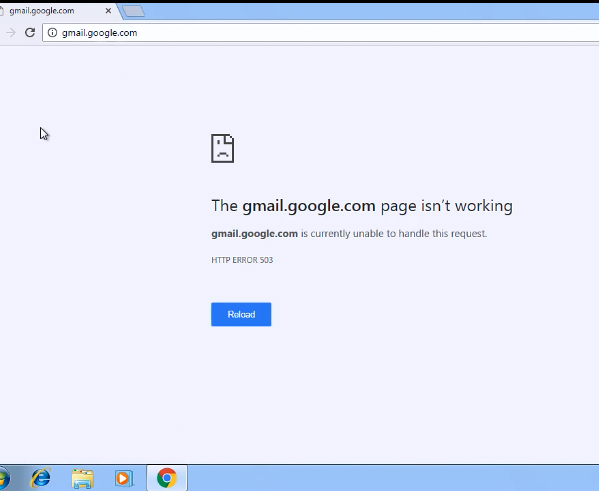Open the Windows Start menu
599x491 pixels.
tap(4, 478)
